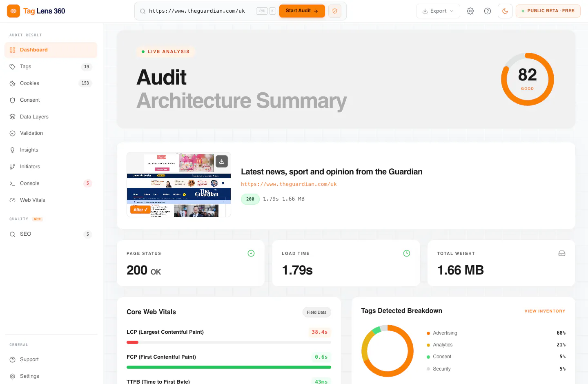Click the After toggle on screenshot
Image resolution: width=588 pixels, height=384 pixels.
pyautogui.click(x=140, y=210)
